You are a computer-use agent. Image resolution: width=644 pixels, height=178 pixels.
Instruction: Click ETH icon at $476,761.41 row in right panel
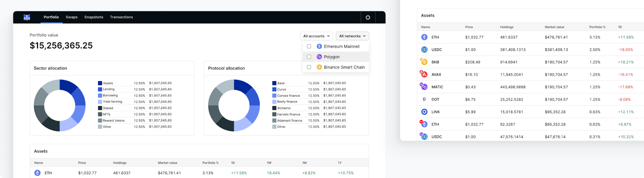(x=424, y=37)
